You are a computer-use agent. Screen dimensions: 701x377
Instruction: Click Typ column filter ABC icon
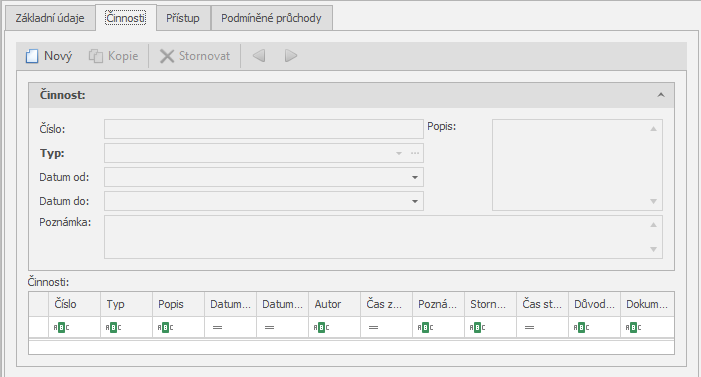pos(113,327)
